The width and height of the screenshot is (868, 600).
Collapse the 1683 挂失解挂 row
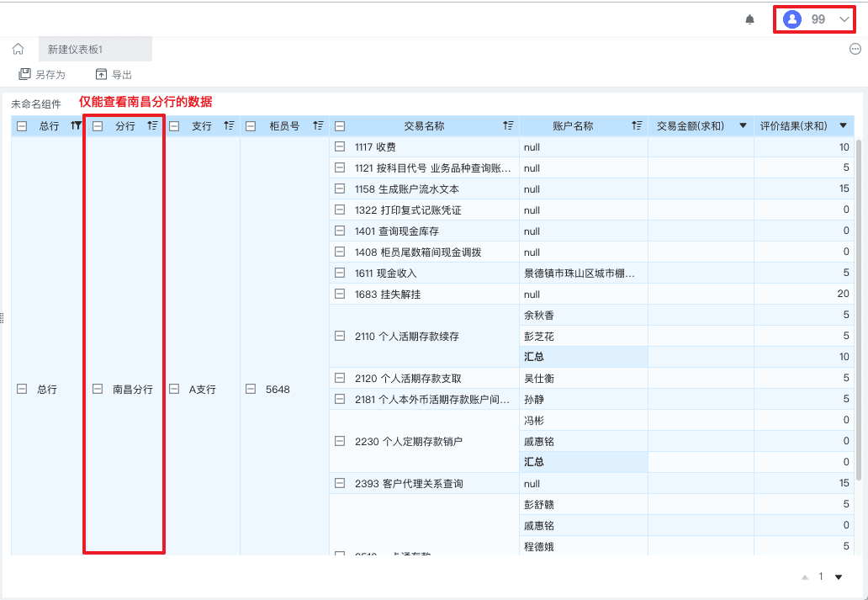click(340, 294)
